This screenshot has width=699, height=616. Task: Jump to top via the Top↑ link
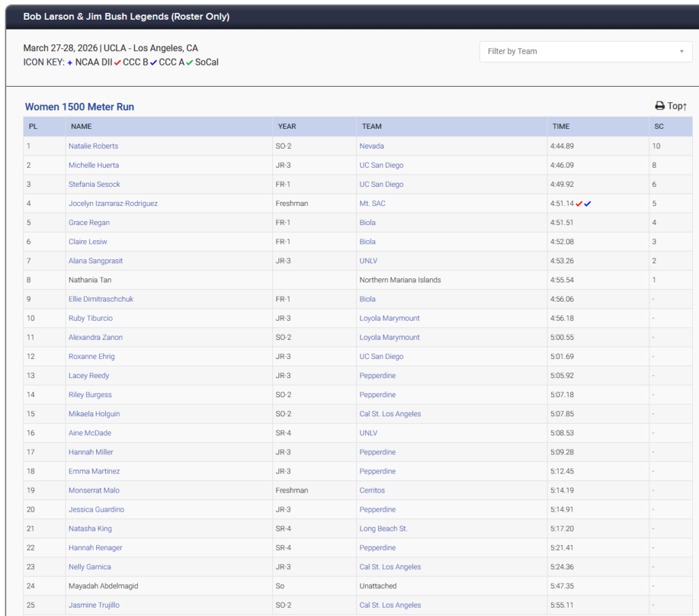(676, 106)
